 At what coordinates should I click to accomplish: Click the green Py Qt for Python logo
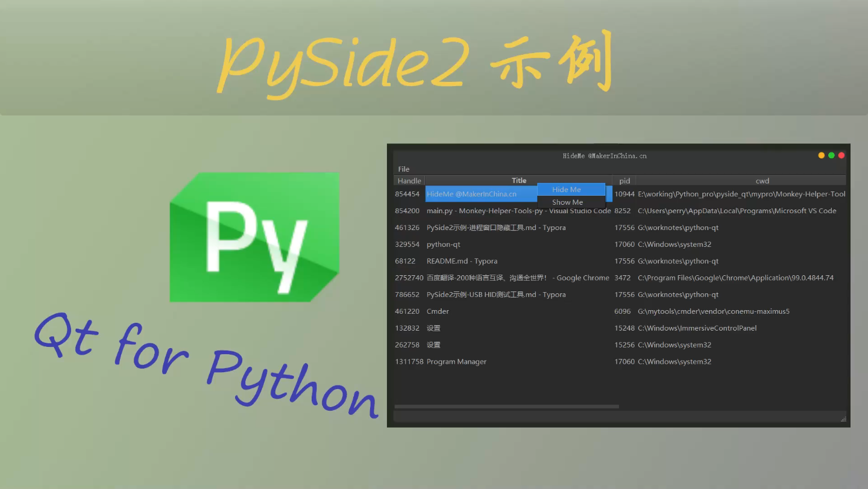pyautogui.click(x=254, y=237)
